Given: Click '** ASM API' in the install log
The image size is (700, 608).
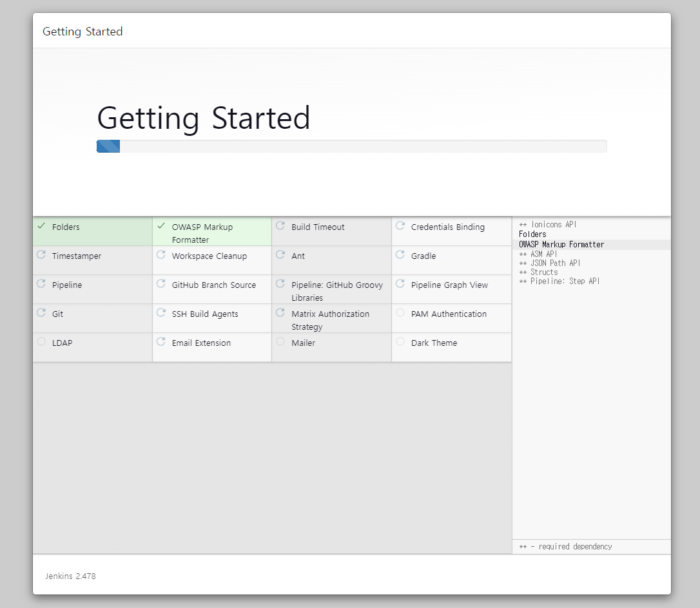Looking at the screenshot, I should [x=538, y=254].
